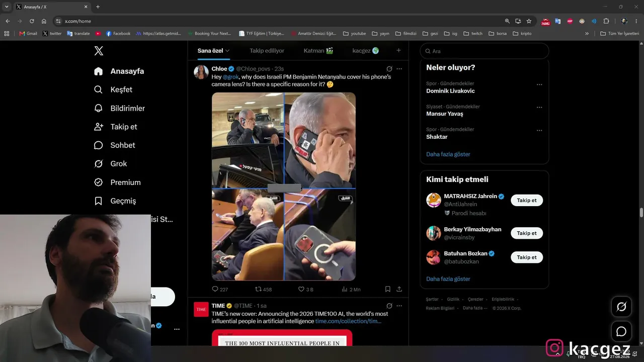Open the time.com/collection link
644x362 pixels.
click(x=348, y=321)
